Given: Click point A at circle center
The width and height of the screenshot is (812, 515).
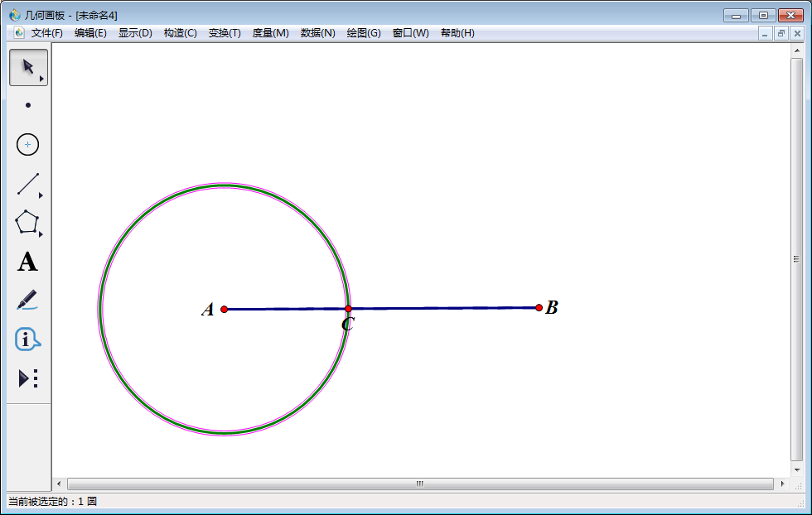Looking at the screenshot, I should pos(225,309).
